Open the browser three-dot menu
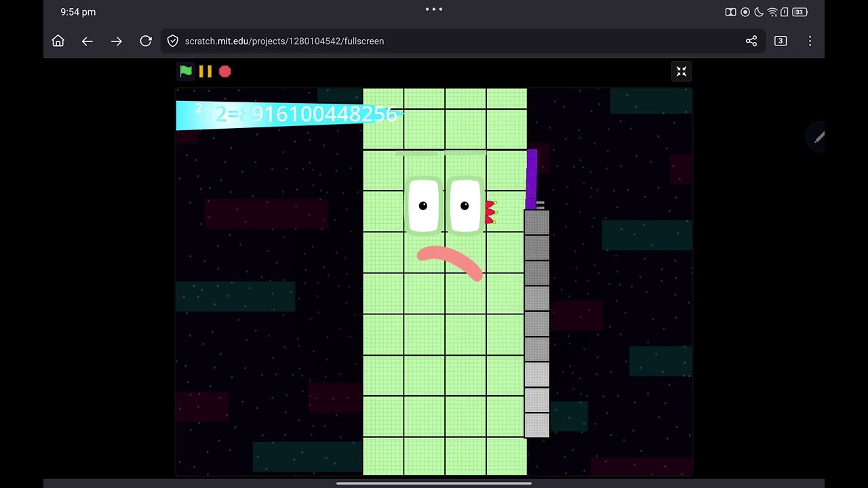Screen dimensions: 868x488 [810, 41]
